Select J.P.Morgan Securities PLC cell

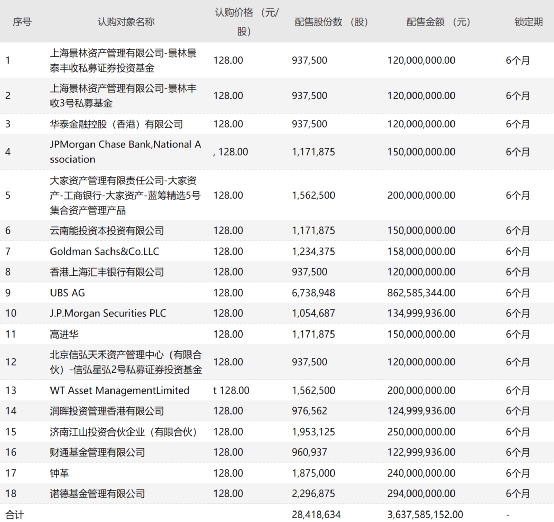[x=108, y=313]
